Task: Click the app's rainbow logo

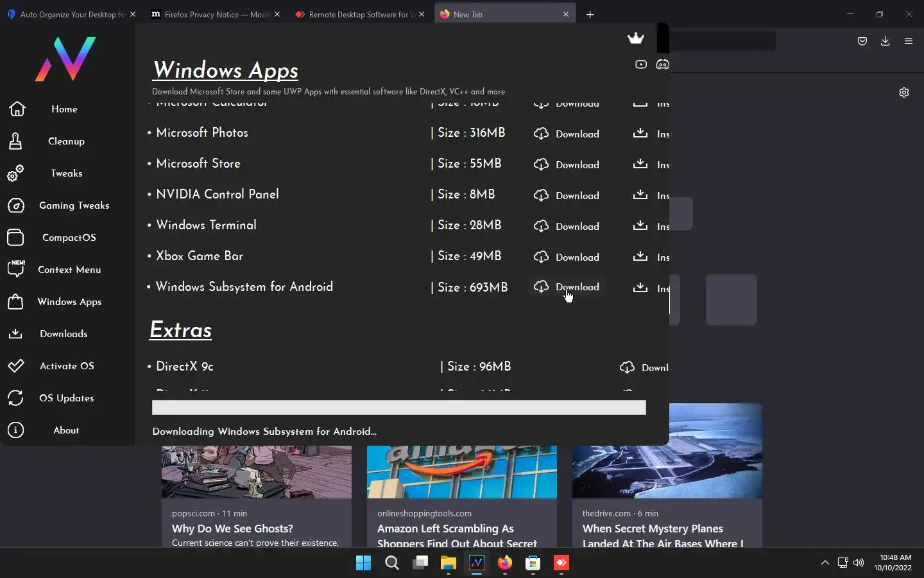Action: pyautogui.click(x=65, y=58)
